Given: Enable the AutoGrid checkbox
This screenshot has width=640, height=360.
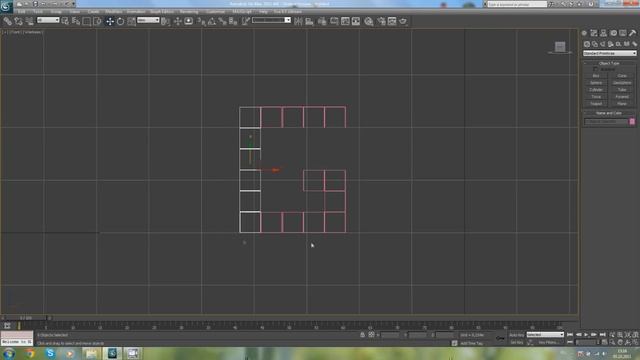Looking at the screenshot, I should point(596,69).
